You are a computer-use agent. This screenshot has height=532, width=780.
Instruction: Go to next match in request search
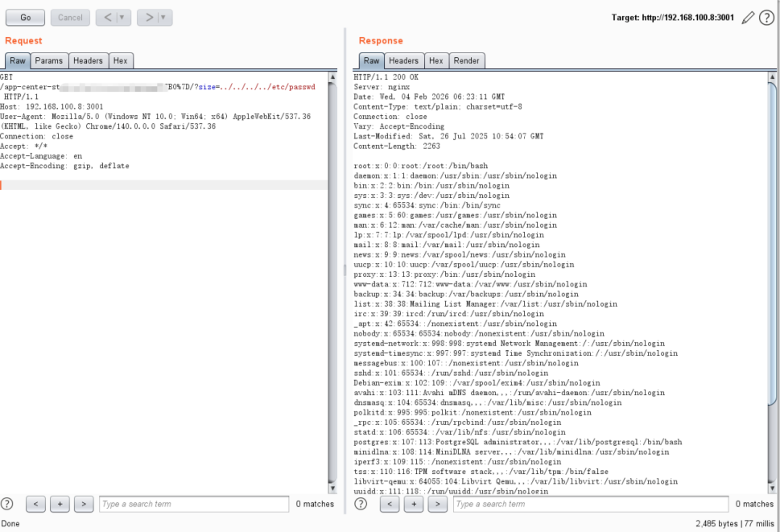[x=84, y=504]
